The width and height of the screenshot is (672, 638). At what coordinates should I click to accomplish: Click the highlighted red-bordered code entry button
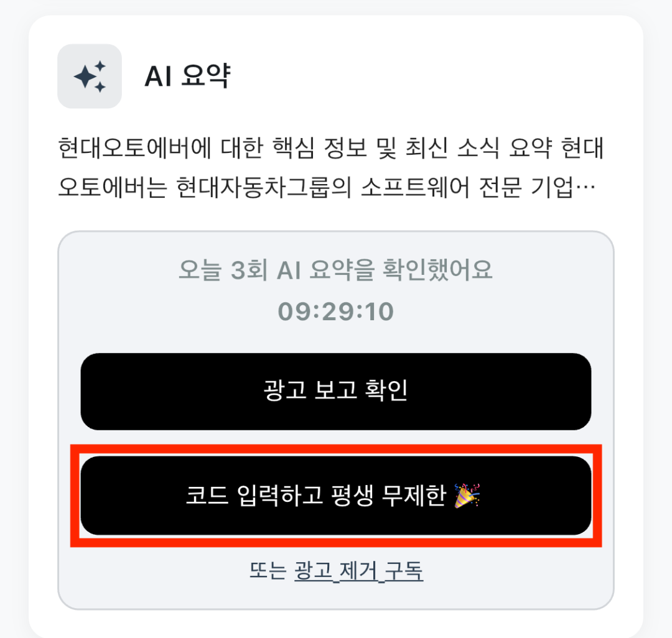coord(335,495)
